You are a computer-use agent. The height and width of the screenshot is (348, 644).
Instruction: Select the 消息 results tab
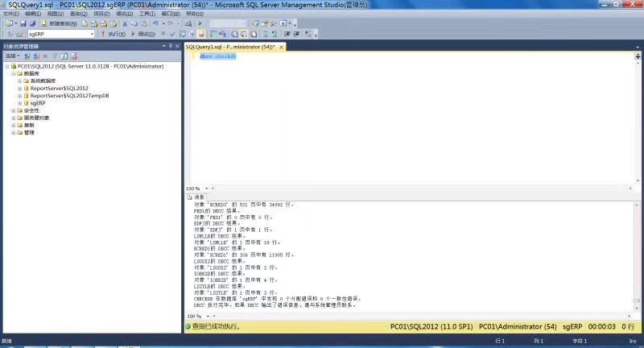(x=196, y=197)
